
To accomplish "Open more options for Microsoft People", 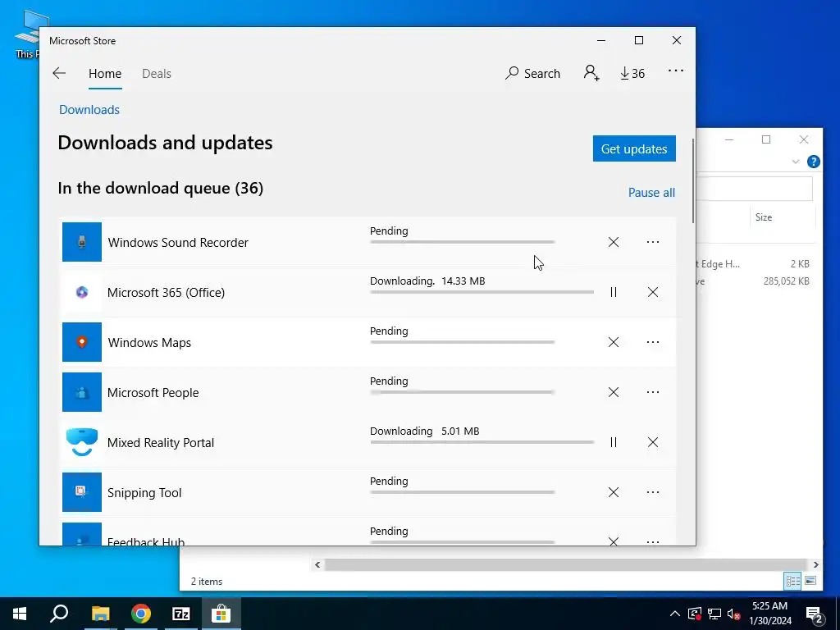I will [652, 392].
